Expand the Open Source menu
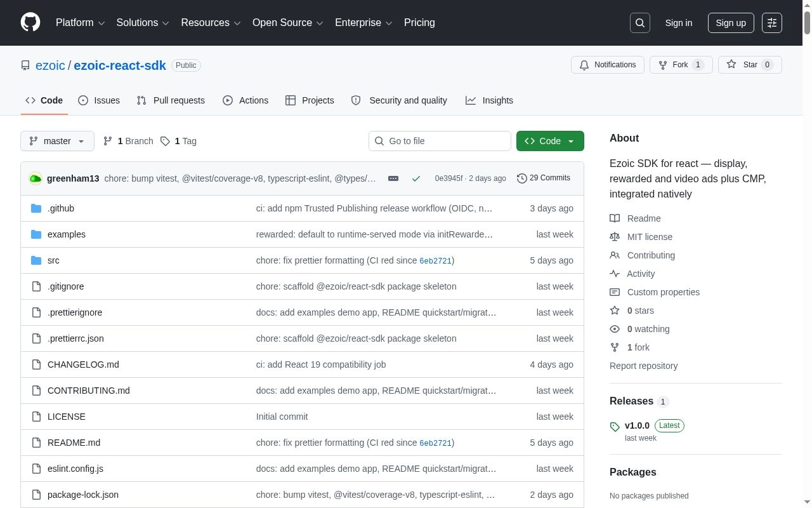The height and width of the screenshot is (508, 812). pos(288,23)
